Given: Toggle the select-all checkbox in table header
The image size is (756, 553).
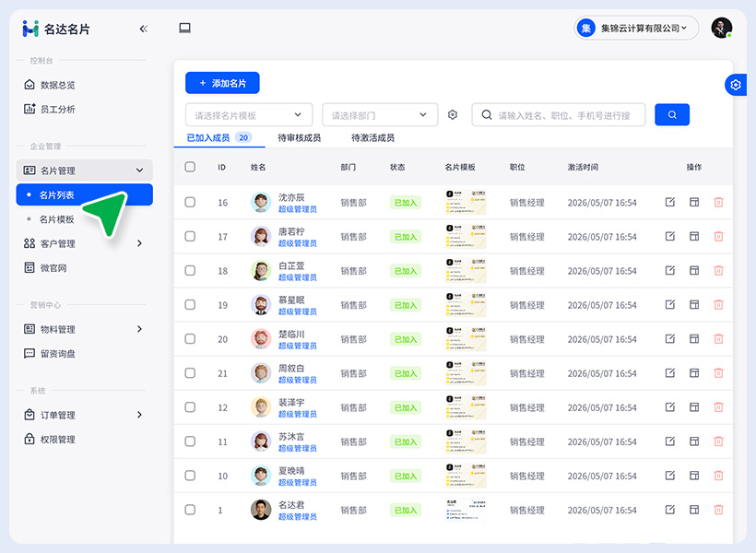Looking at the screenshot, I should [x=190, y=167].
